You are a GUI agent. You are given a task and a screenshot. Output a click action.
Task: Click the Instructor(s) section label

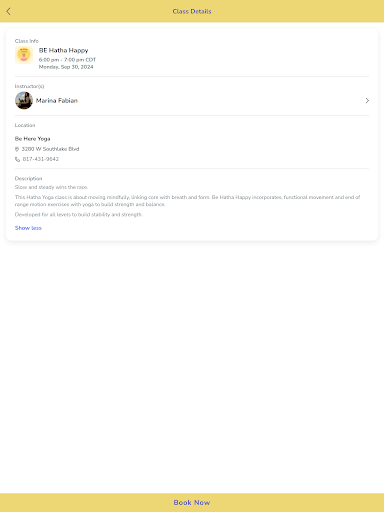tap(29, 86)
